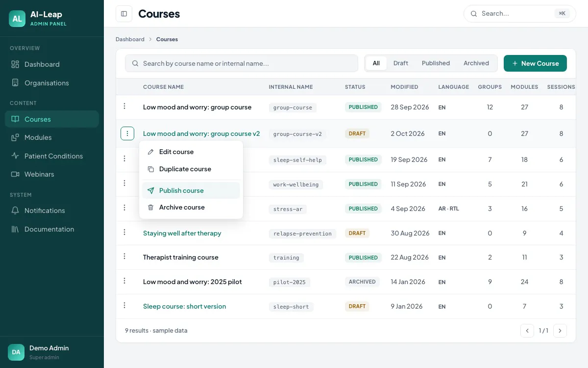Open Therapist training course
Screen dimensions: 588x368
[181, 257]
